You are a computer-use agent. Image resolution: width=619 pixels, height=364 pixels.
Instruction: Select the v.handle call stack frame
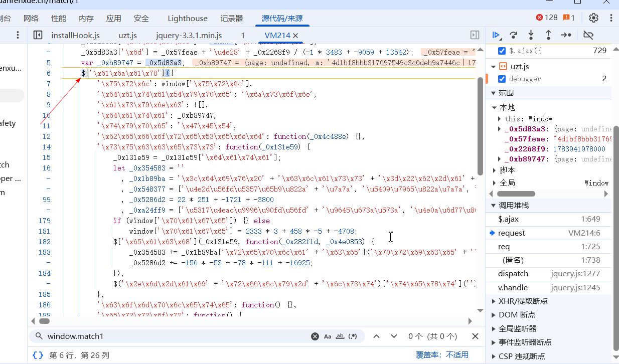[x=548, y=288]
